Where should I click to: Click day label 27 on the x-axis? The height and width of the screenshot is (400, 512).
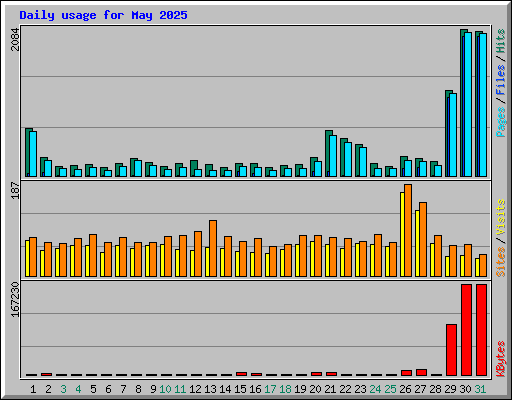(x=420, y=389)
